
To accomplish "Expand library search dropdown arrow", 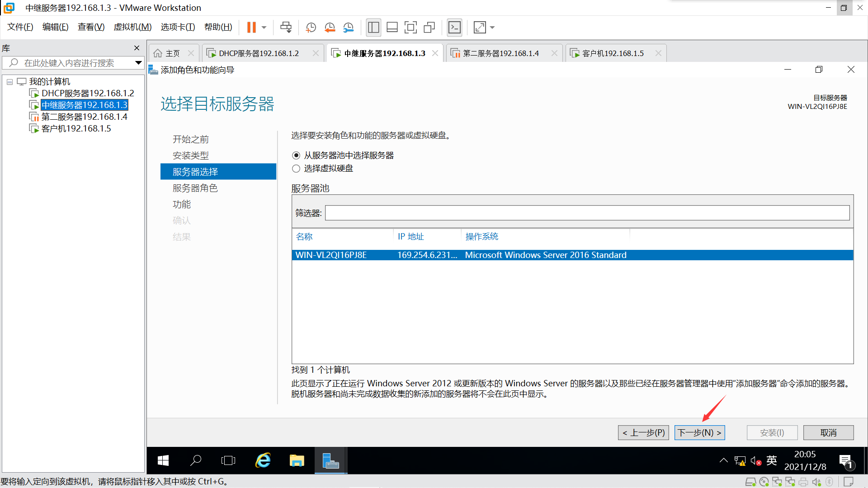I will 138,63.
